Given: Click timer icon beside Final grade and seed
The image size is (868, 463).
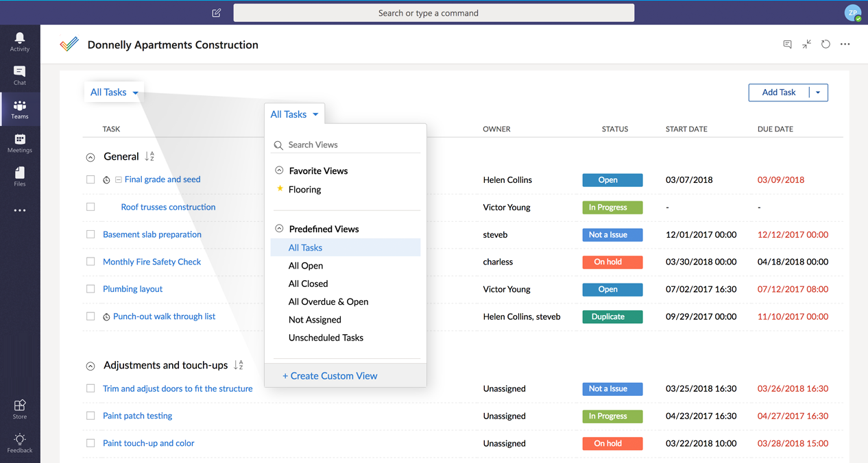Looking at the screenshot, I should 107,180.
